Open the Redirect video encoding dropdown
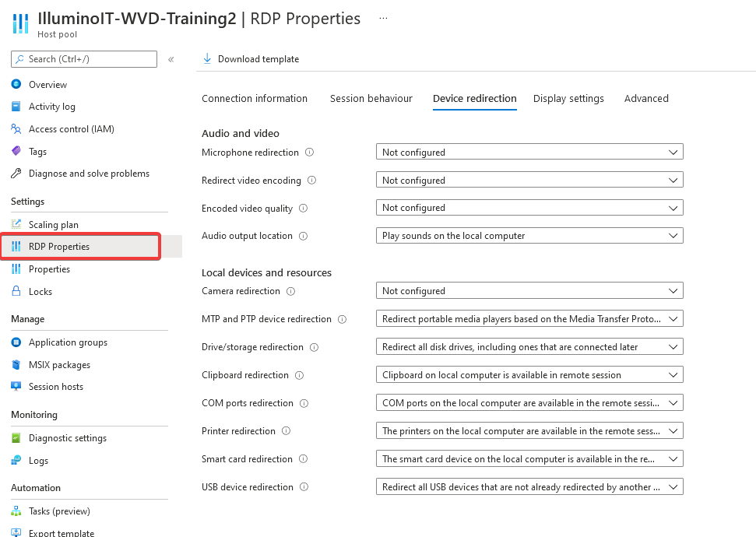Viewport: 756px width, 537px height. click(529, 180)
